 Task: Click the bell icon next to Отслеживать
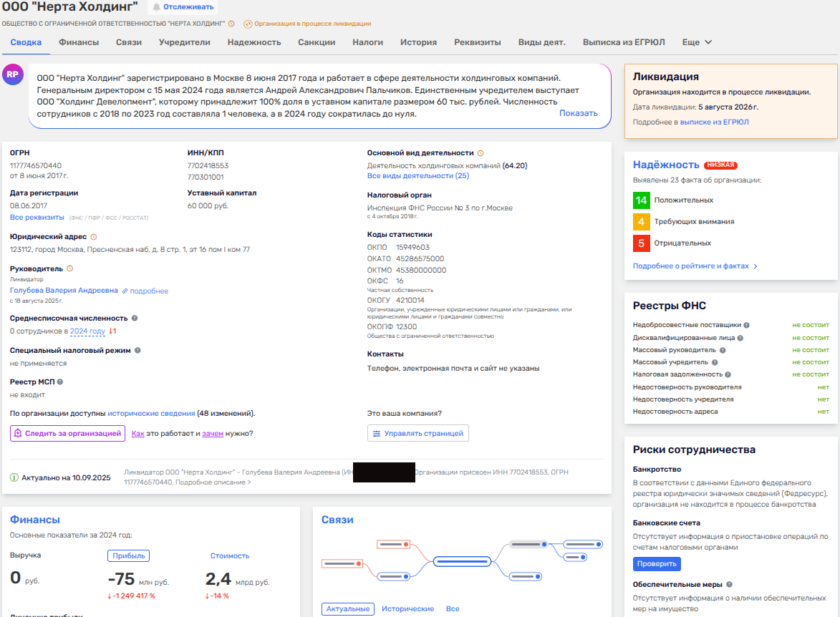pos(156,7)
